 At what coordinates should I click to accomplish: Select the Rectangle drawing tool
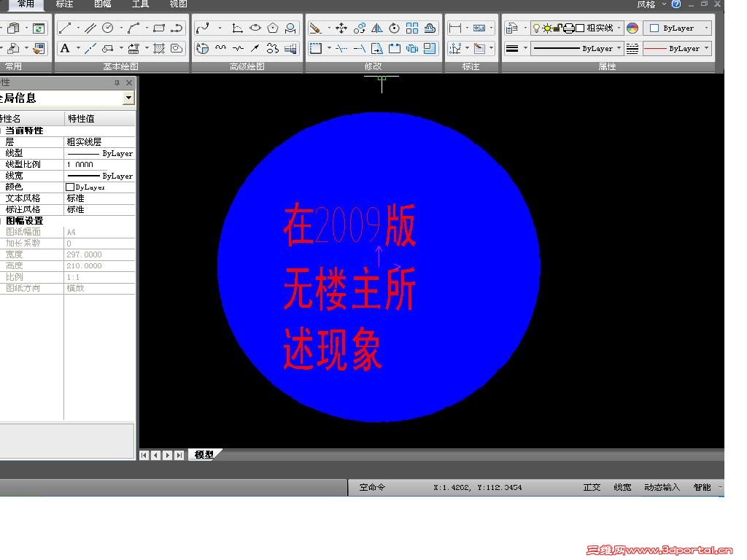[x=159, y=28]
